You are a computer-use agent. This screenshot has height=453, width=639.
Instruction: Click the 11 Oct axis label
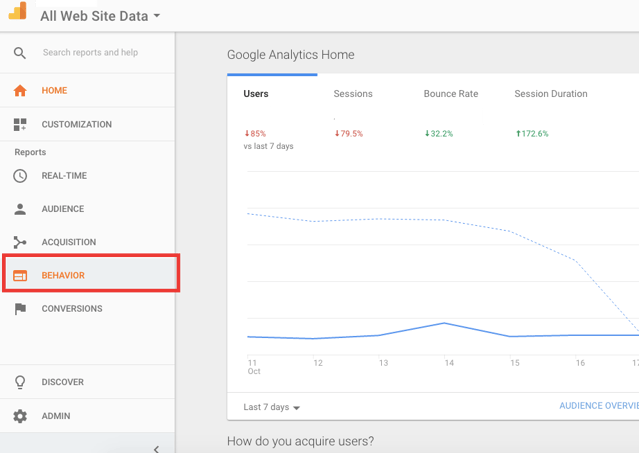(254, 367)
